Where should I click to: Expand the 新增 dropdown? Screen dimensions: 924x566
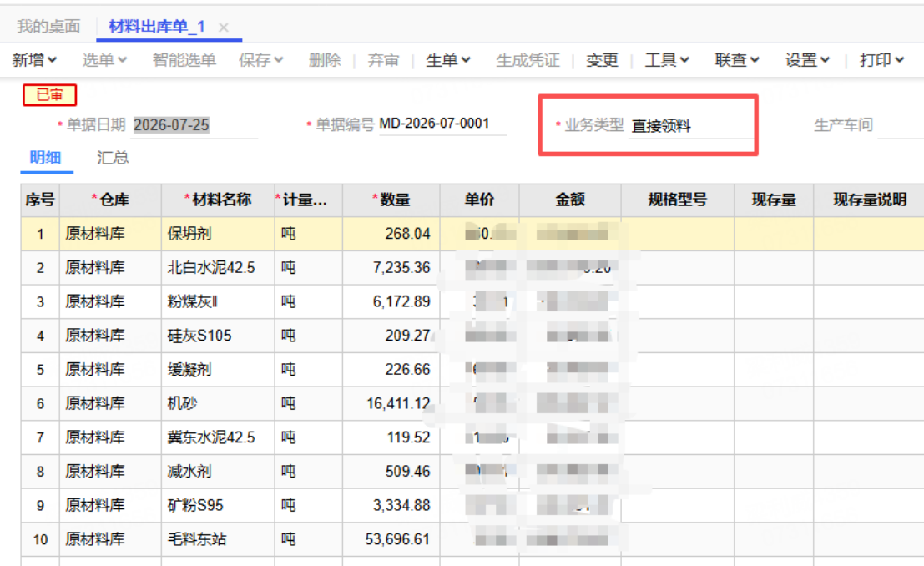pos(34,60)
